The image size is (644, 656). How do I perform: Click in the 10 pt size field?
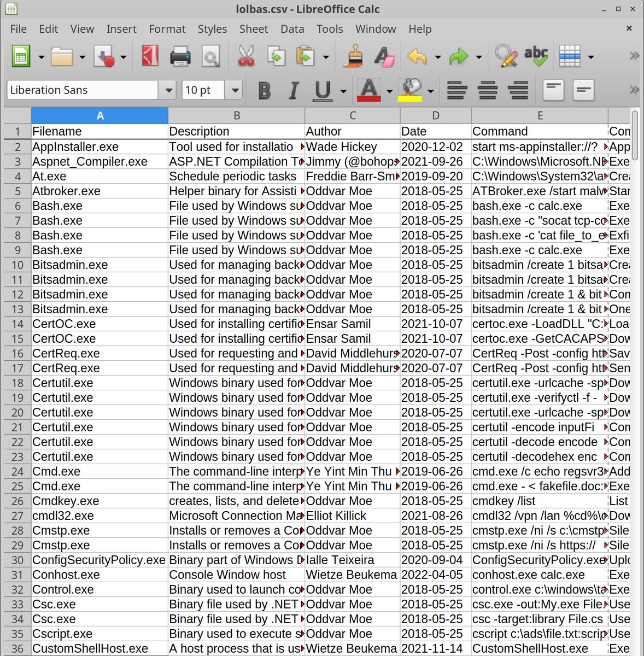tap(203, 90)
